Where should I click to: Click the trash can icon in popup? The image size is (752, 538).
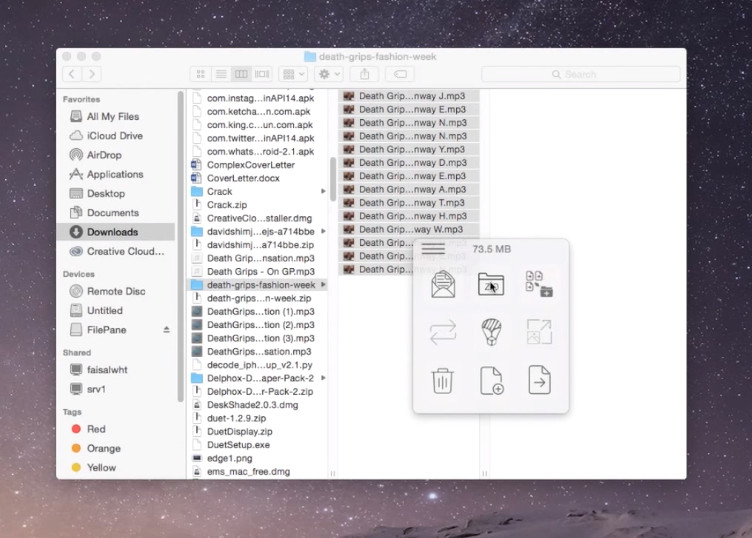(x=442, y=381)
